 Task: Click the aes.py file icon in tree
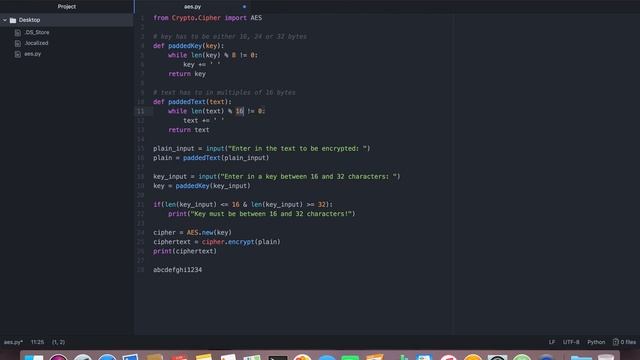[18, 54]
